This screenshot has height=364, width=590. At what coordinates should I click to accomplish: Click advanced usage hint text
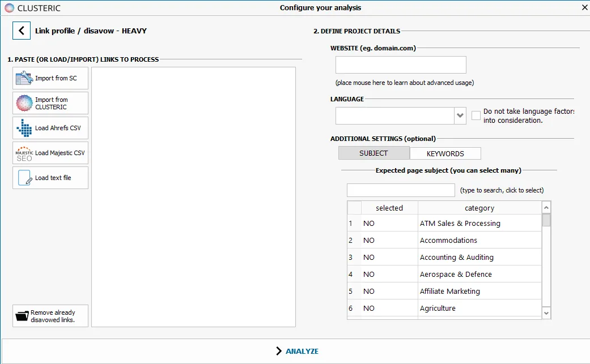point(405,83)
